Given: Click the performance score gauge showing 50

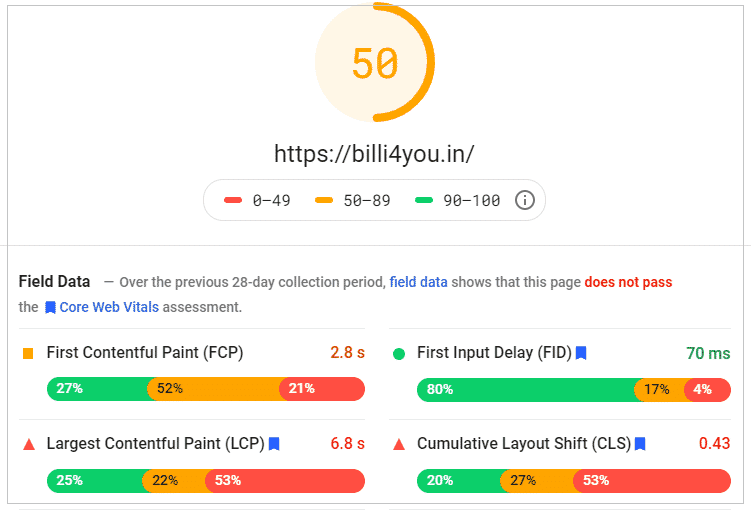Looking at the screenshot, I should coord(375,62).
